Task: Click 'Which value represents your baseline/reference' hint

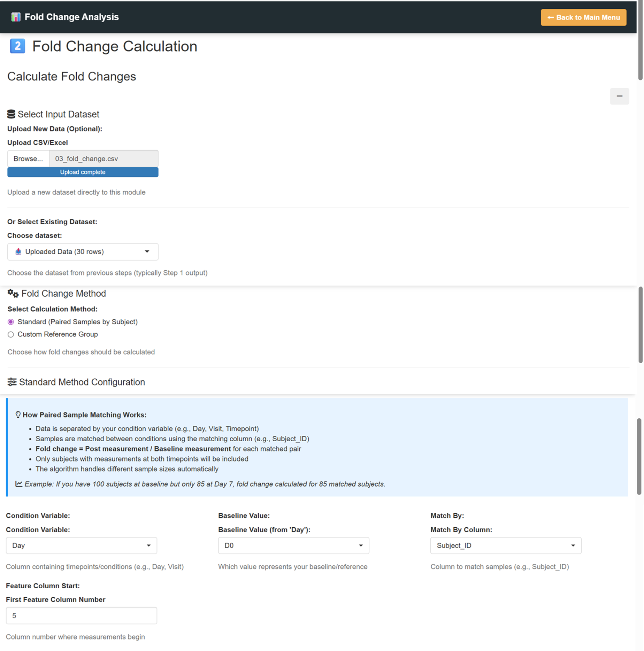Action: click(x=293, y=567)
